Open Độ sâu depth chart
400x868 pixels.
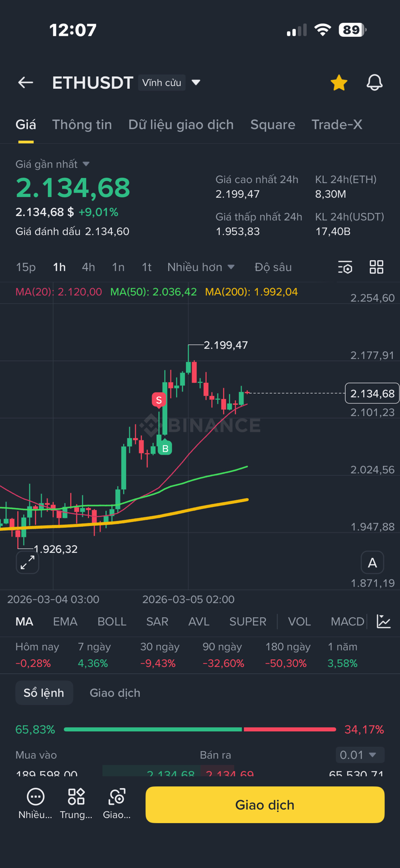click(273, 267)
